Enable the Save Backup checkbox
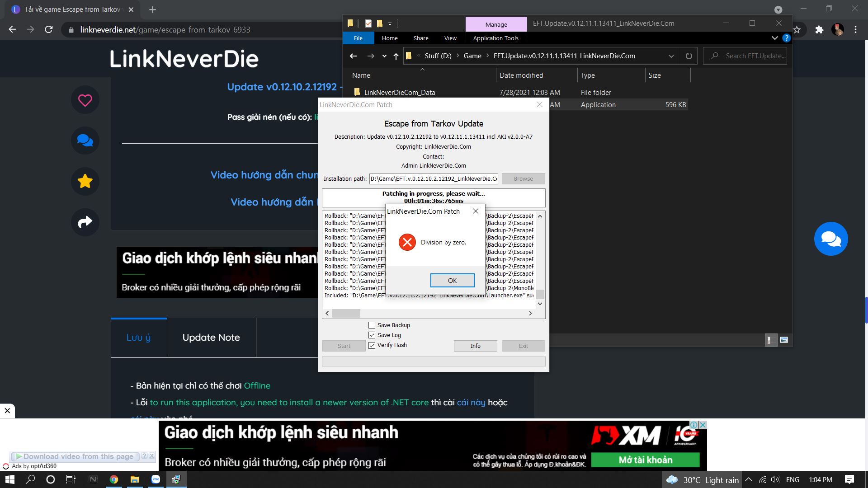This screenshot has height=488, width=868. tap(372, 325)
